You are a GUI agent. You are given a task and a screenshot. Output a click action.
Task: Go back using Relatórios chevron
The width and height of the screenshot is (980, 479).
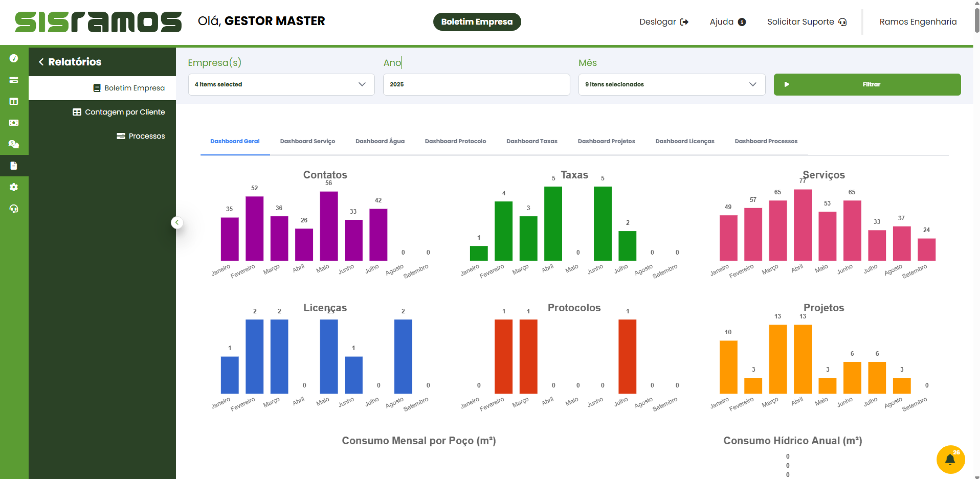[42, 62]
